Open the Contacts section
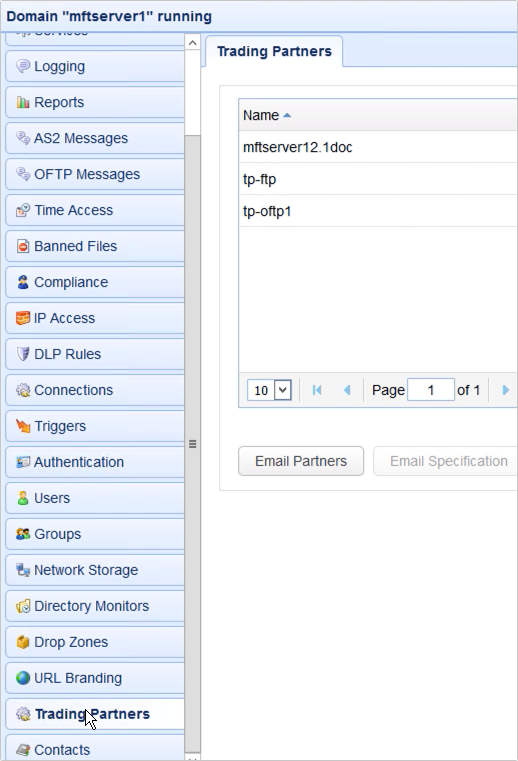Screen dimensions: 518x761 point(95,748)
